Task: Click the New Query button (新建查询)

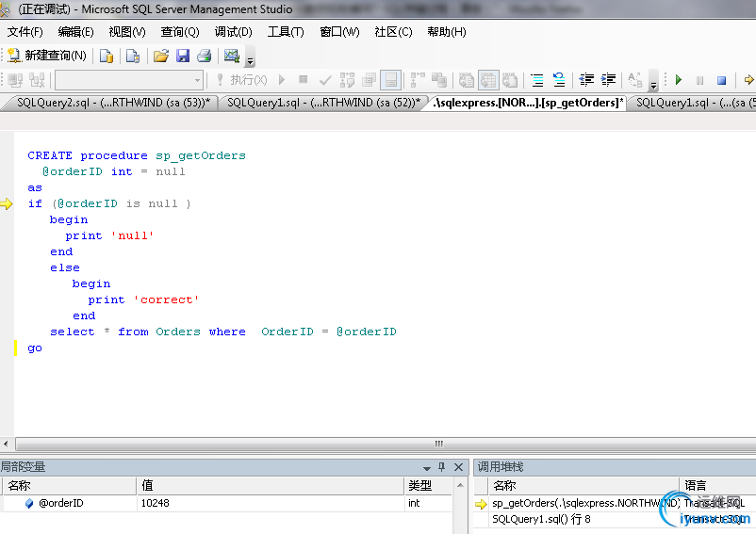Action: [x=47, y=56]
